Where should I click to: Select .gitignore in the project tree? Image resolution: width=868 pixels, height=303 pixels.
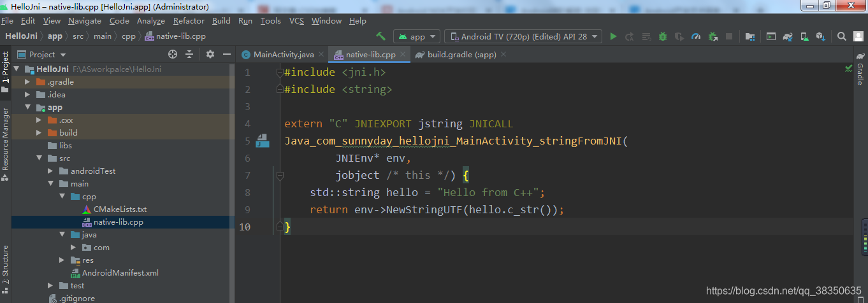click(76, 299)
